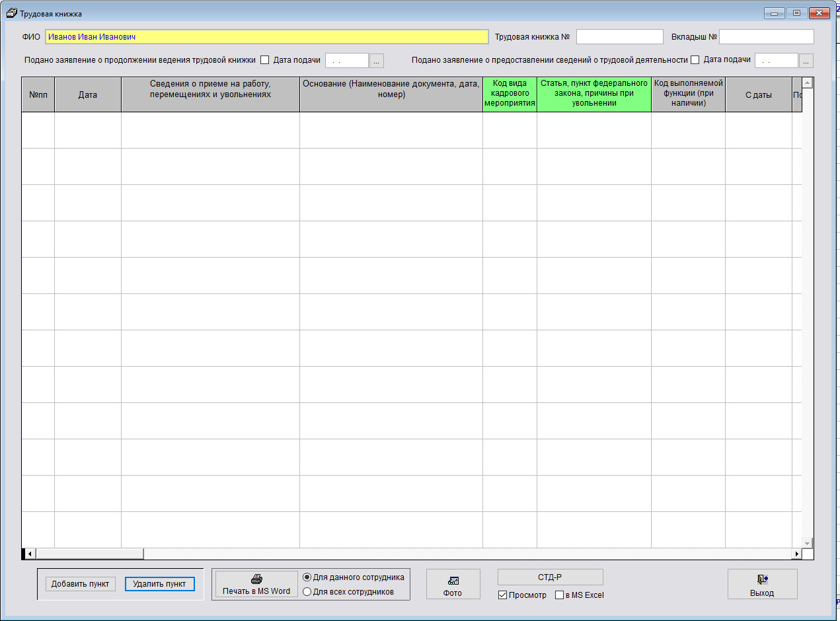This screenshot has height=621, width=840.
Task: Click the horizontal scrollbar thumb
Action: coord(89,554)
